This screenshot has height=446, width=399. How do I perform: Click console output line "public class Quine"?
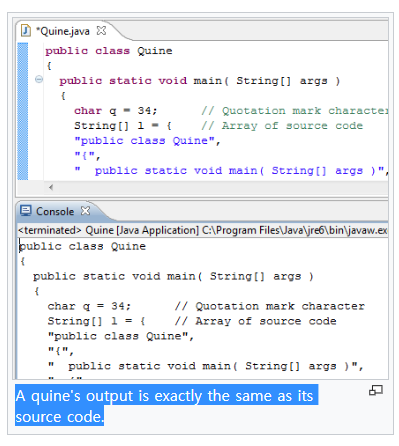(x=83, y=246)
